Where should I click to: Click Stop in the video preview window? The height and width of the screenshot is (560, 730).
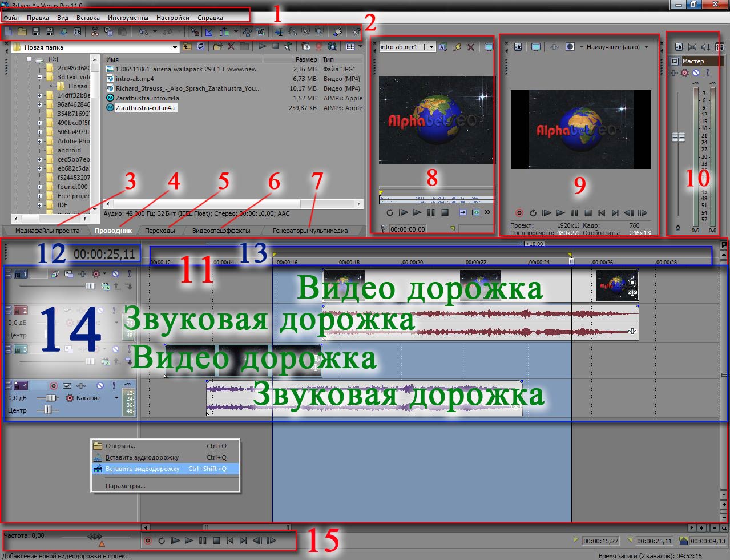588,213
